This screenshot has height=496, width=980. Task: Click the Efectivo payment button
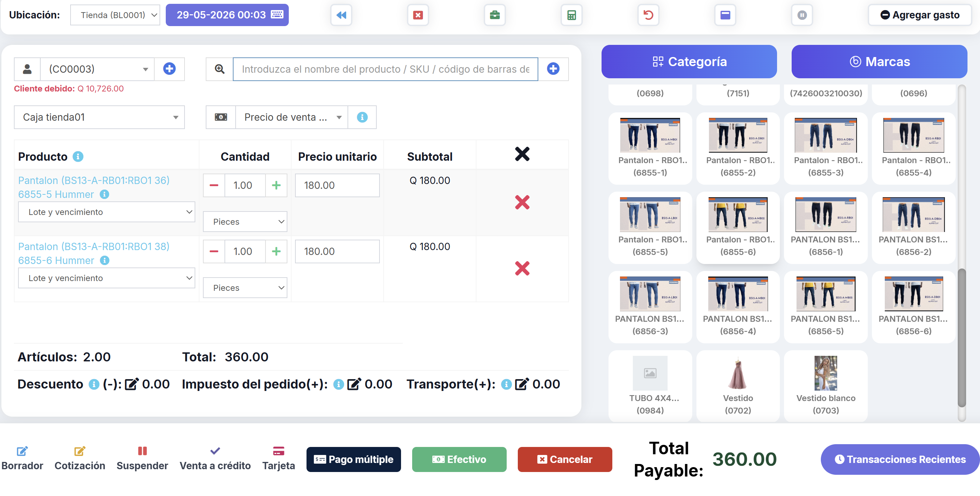coord(459,459)
